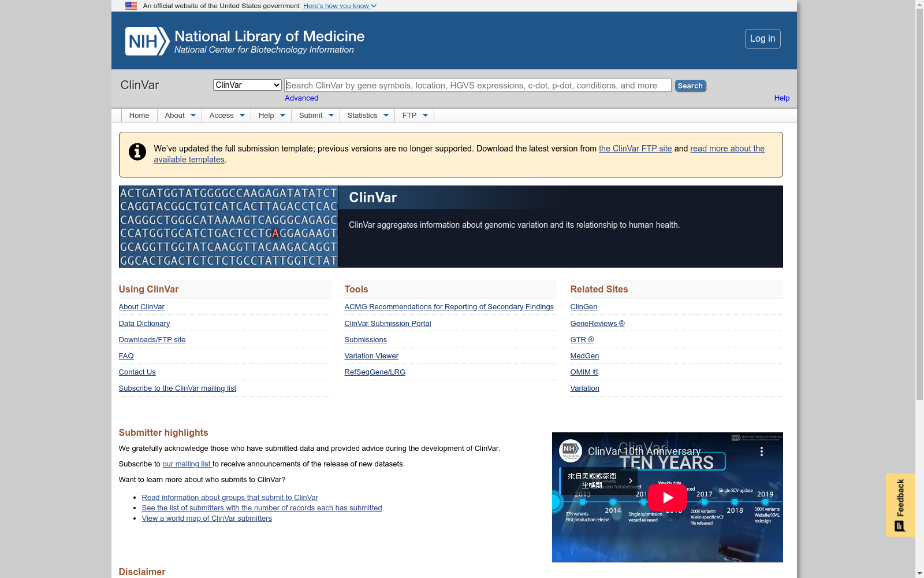Screen dimensions: 924x578
Task: Open GTR related site link
Action: (582, 340)
